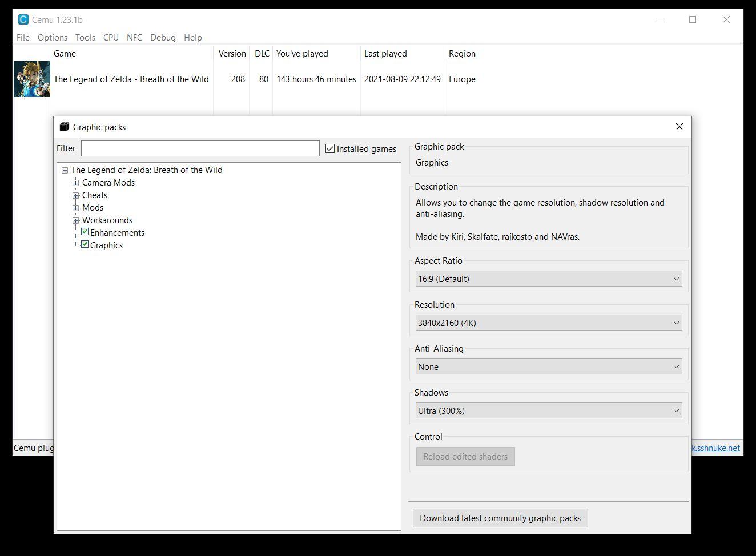Open the Resolution dropdown

(x=549, y=323)
